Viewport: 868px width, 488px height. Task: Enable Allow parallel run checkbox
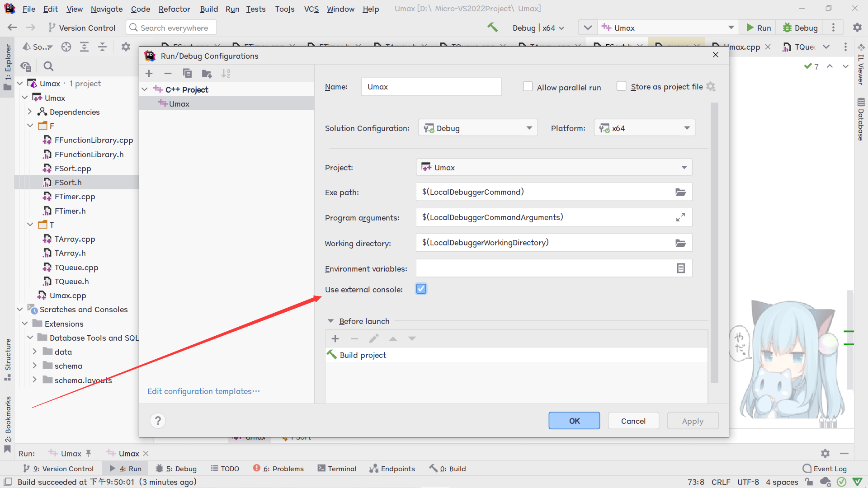(x=528, y=87)
